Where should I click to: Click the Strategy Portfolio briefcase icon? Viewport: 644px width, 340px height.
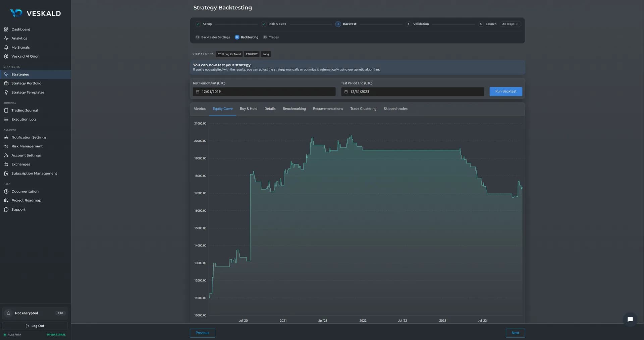[6, 83]
